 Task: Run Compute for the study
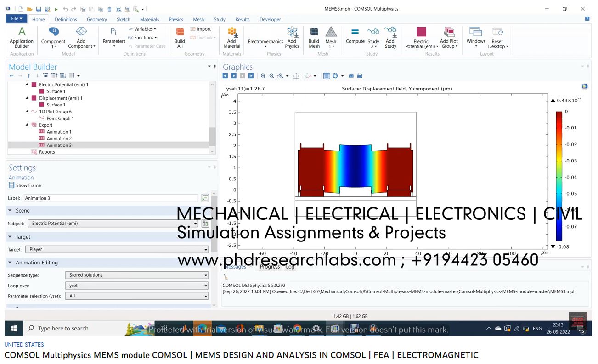click(x=355, y=36)
